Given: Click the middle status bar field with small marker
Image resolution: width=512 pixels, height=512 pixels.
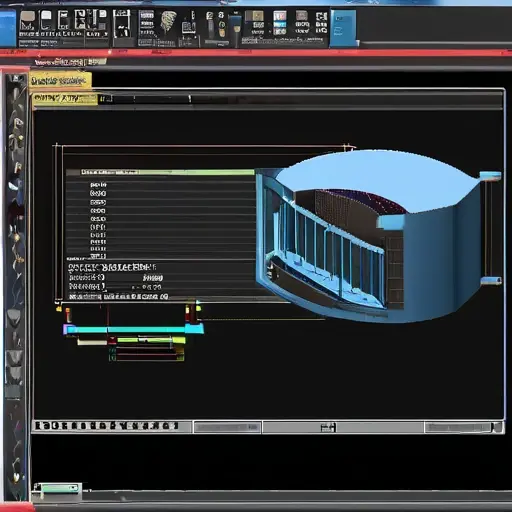Looking at the screenshot, I should [x=343, y=427].
